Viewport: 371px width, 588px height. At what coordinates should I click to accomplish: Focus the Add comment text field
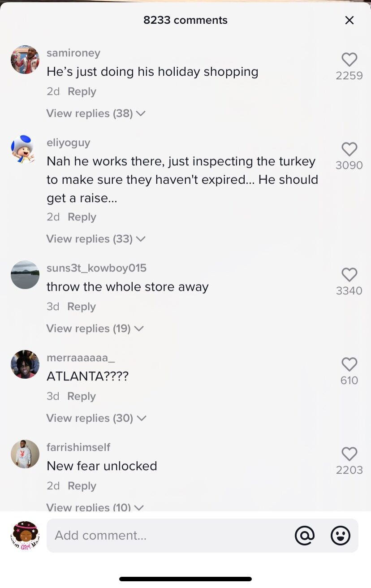point(170,535)
